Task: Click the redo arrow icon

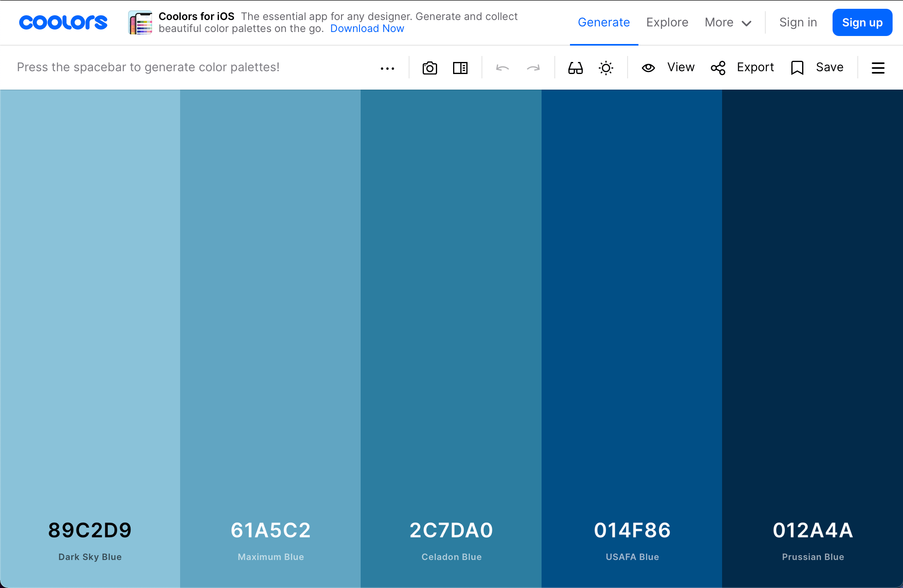Action: [x=533, y=67]
